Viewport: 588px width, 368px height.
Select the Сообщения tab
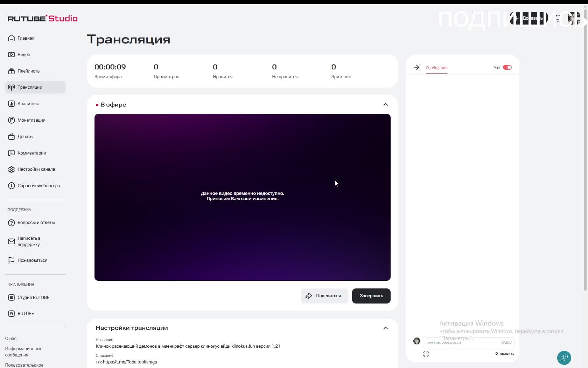pyautogui.click(x=436, y=68)
